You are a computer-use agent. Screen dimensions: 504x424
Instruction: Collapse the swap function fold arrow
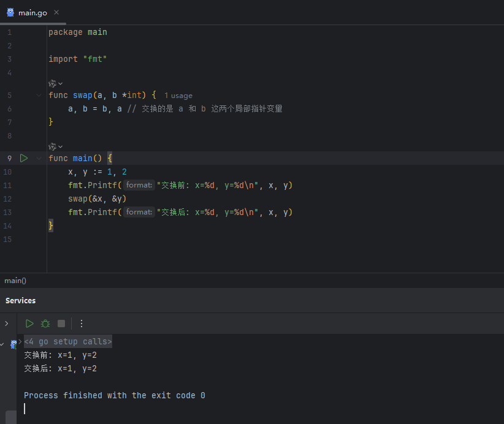click(39, 95)
